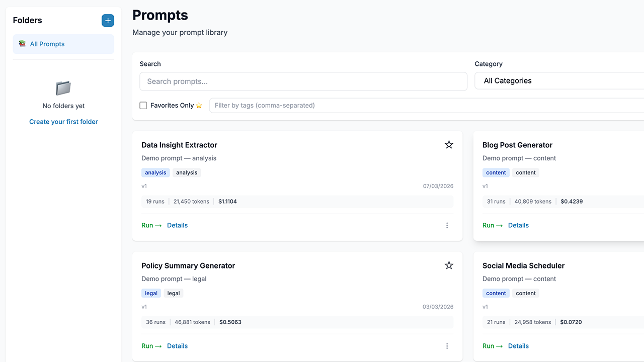Click the add folder plus button
644x362 pixels.
pyautogui.click(x=108, y=21)
